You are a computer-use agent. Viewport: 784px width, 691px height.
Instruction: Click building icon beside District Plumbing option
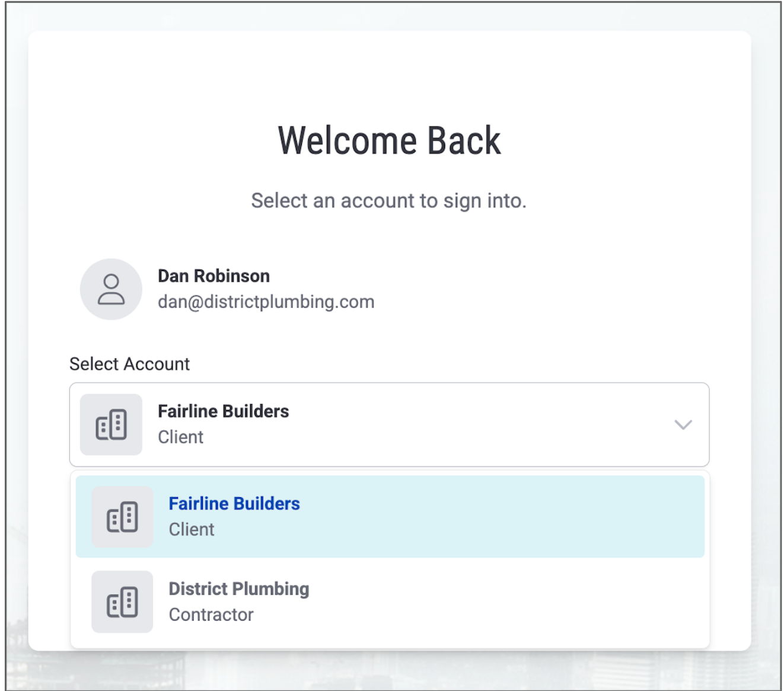pos(122,602)
